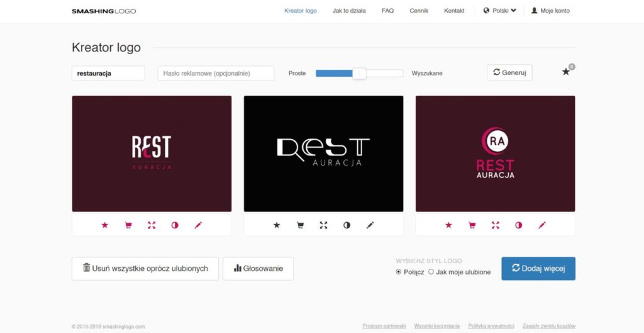Open the Moje konto account menu
Screen dimensions: 644x333
550,11
